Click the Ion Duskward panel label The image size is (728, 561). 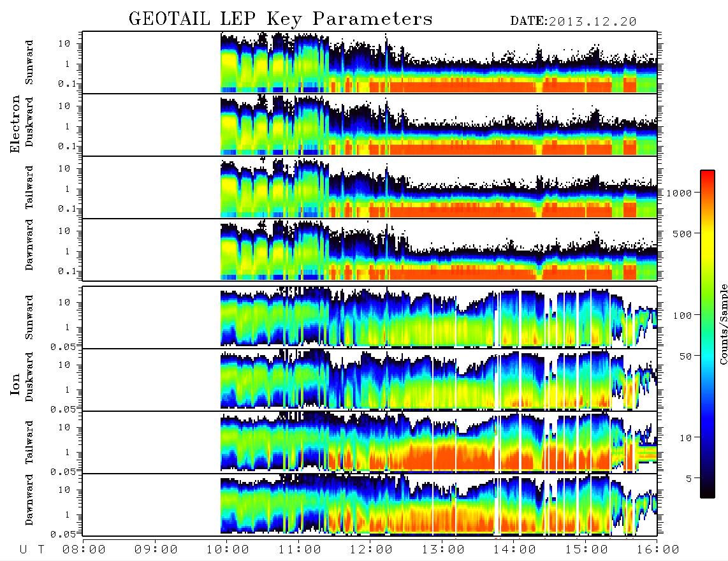pos(29,377)
